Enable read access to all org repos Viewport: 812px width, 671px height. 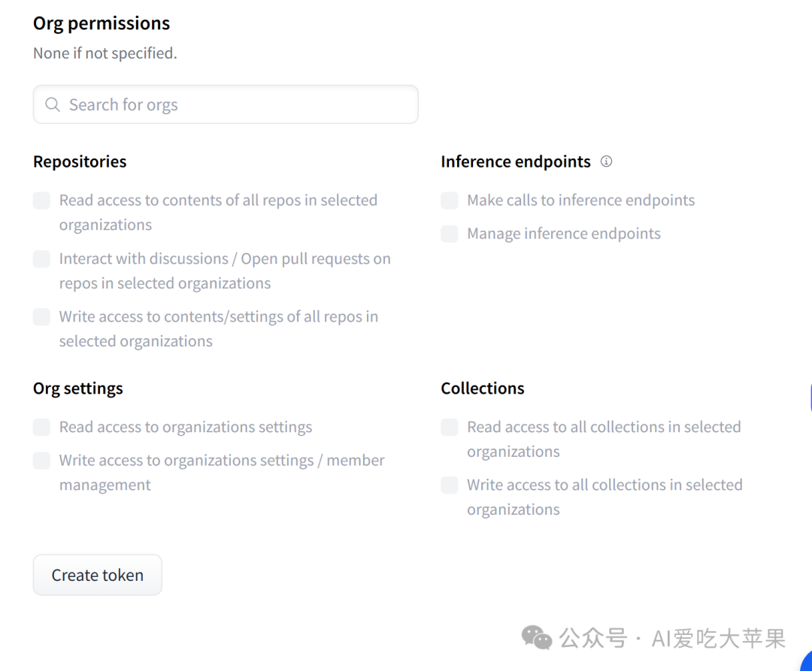click(41, 200)
